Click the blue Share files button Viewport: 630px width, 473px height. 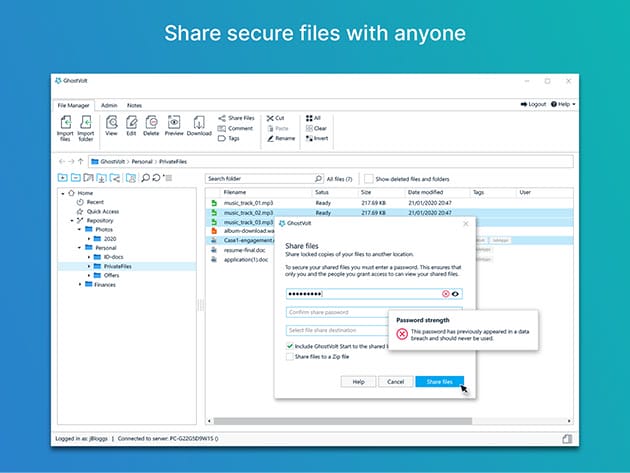click(439, 381)
